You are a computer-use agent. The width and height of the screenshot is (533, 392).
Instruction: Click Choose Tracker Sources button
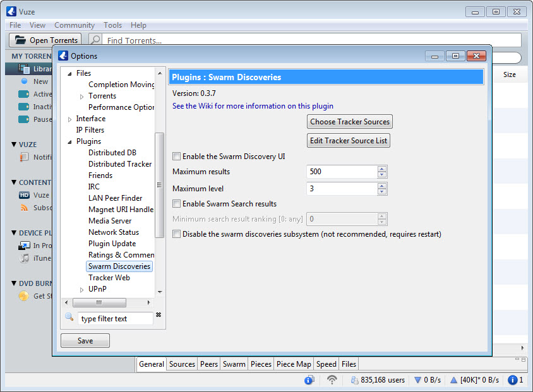350,122
